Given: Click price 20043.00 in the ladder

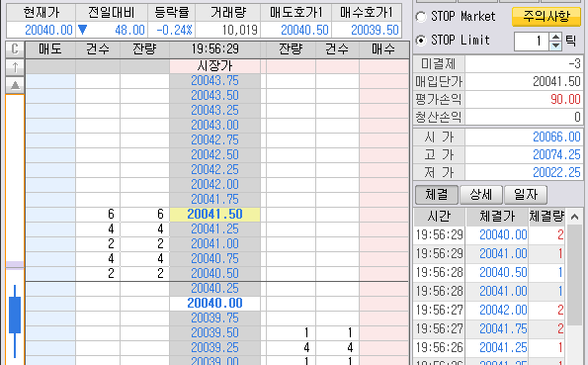Looking at the screenshot, I should coord(214,125).
